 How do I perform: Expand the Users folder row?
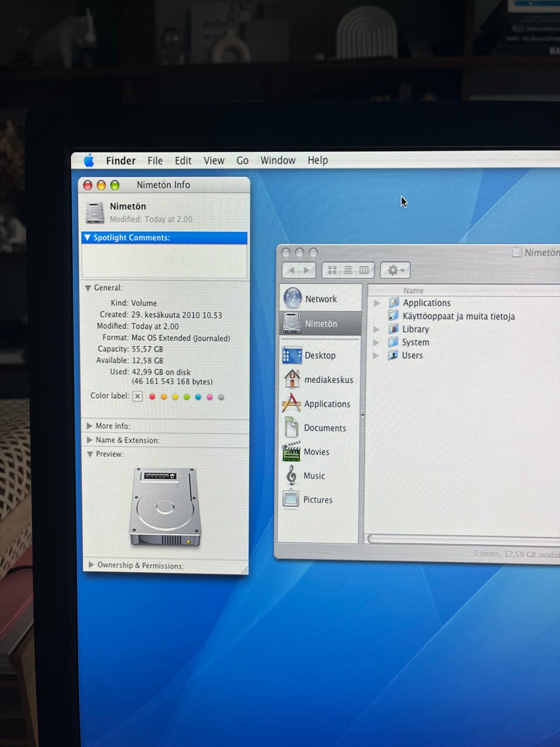point(376,355)
